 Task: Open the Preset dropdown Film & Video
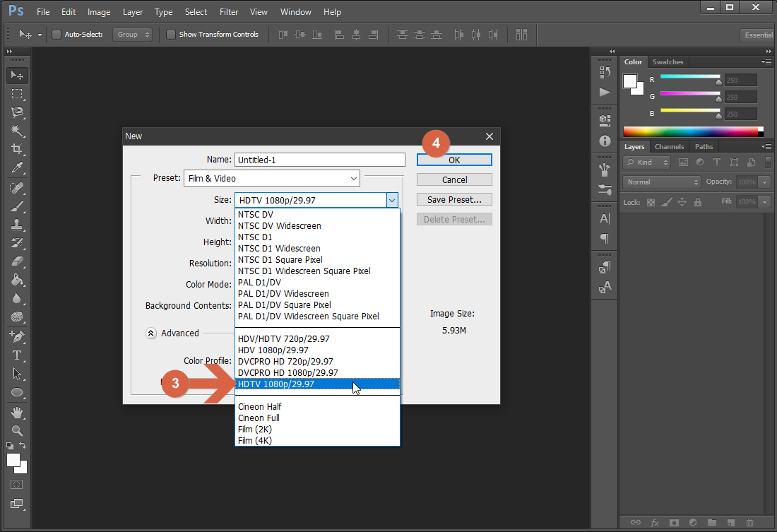[271, 179]
